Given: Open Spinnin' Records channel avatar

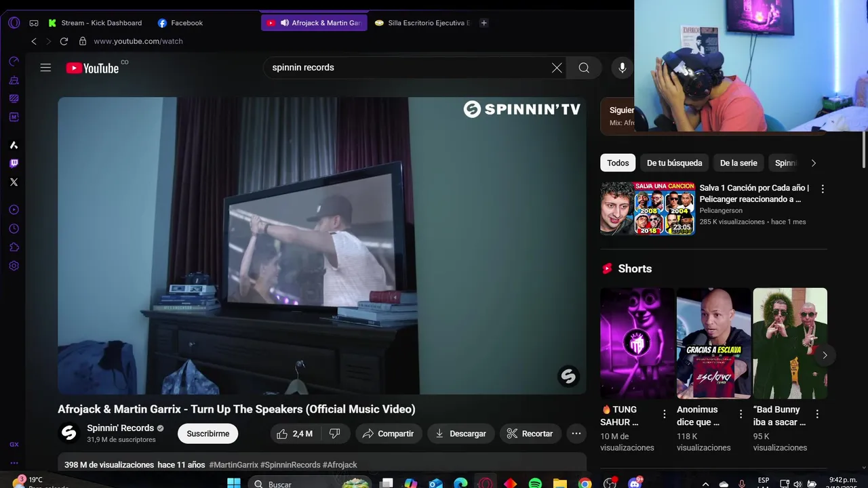Looking at the screenshot, I should [x=68, y=434].
